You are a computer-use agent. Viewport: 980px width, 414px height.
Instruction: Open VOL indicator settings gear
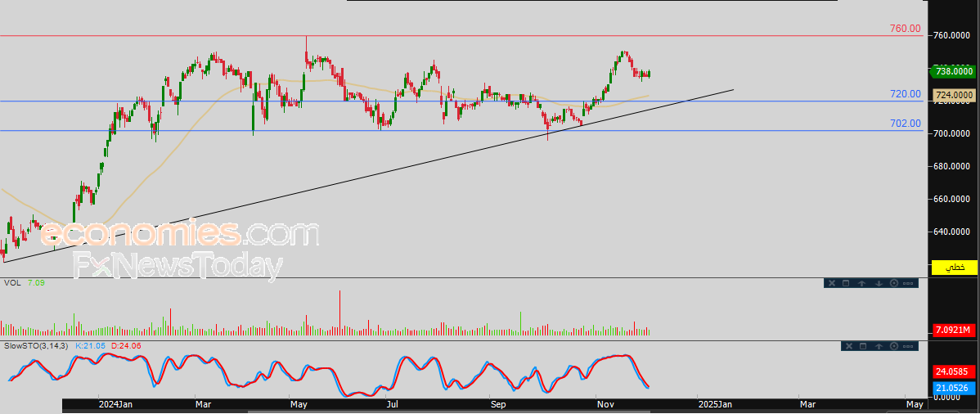click(894, 283)
